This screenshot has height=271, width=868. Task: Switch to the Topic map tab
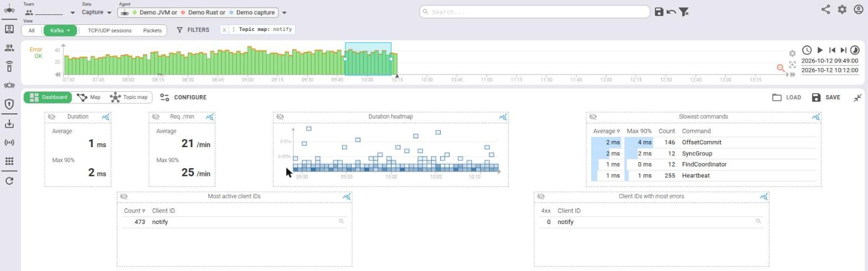tap(129, 97)
